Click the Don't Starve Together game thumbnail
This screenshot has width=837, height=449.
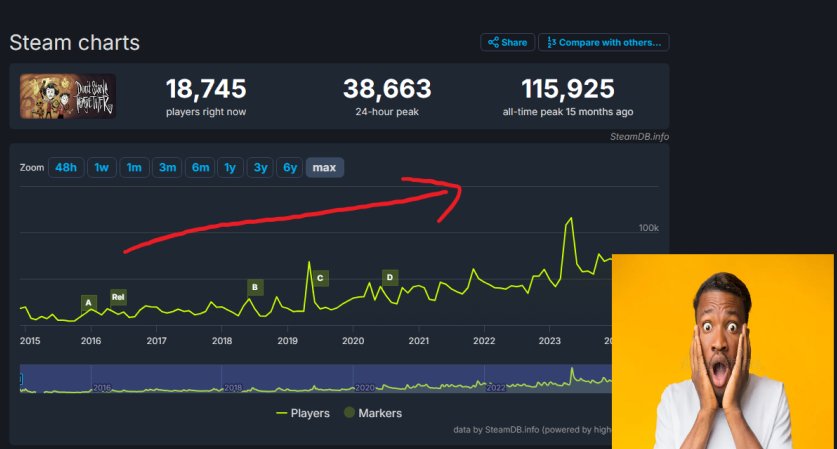tap(68, 96)
